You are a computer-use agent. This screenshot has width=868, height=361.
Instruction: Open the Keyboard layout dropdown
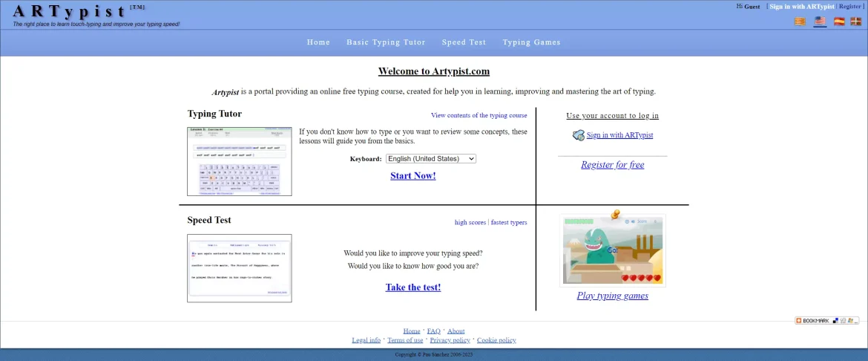431,159
